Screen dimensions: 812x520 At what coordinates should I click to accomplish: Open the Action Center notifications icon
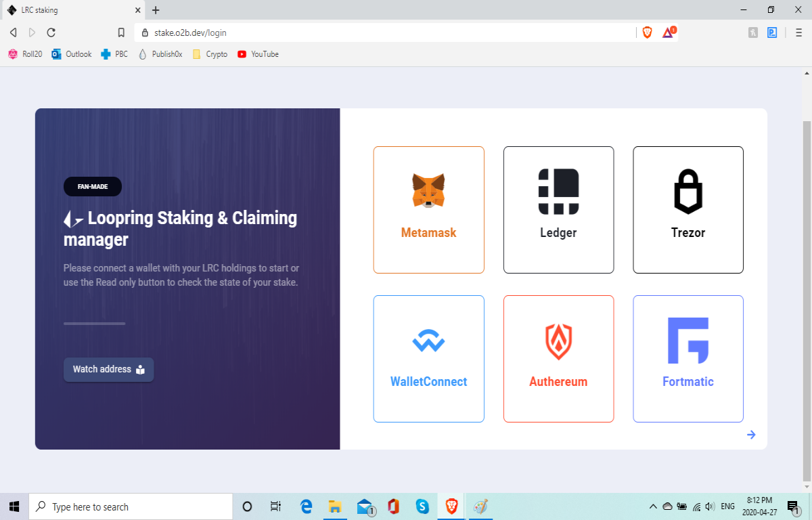pyautogui.click(x=794, y=506)
